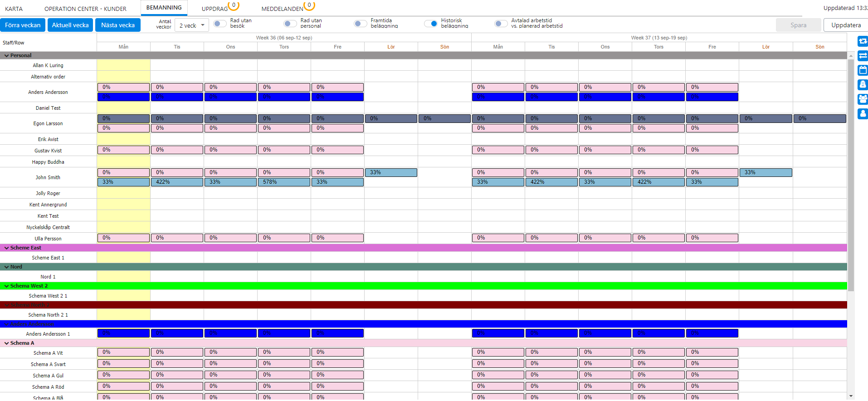Click the Spara button
The height and width of the screenshot is (401, 868).
798,25
